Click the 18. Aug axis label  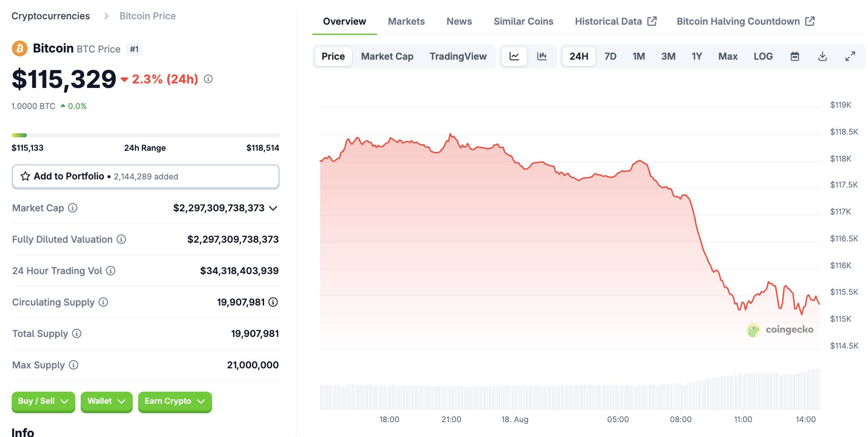pos(515,420)
